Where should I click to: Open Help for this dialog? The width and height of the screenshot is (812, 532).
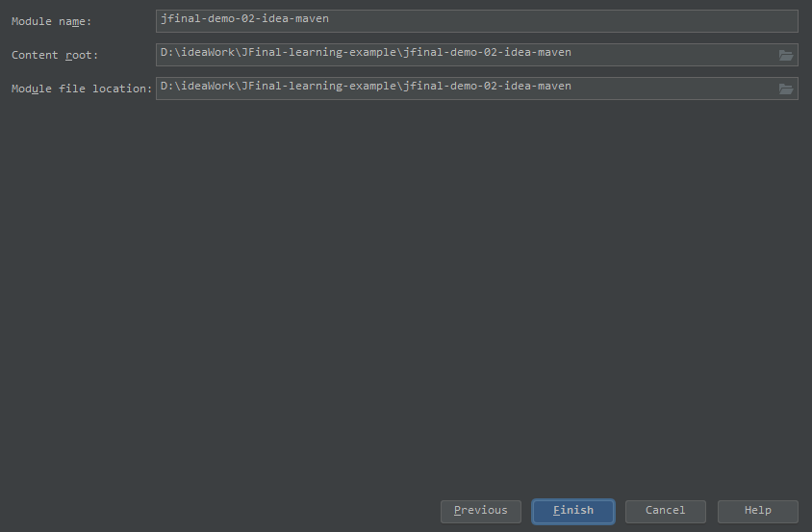pos(757,511)
